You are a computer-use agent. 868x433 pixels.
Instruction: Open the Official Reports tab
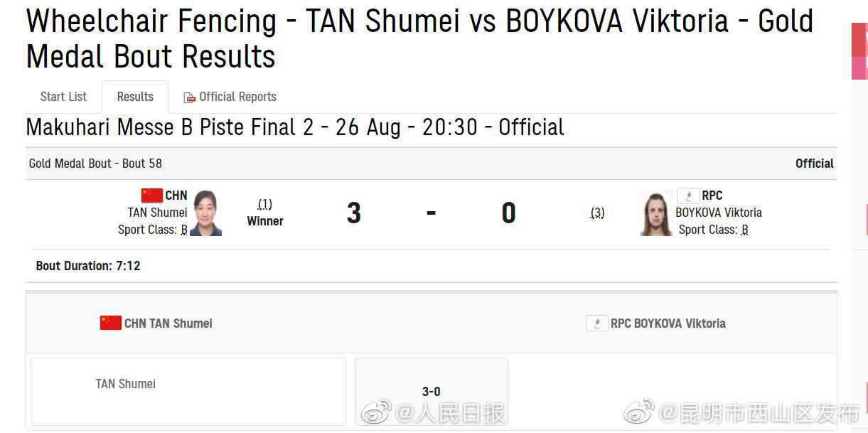tap(237, 97)
